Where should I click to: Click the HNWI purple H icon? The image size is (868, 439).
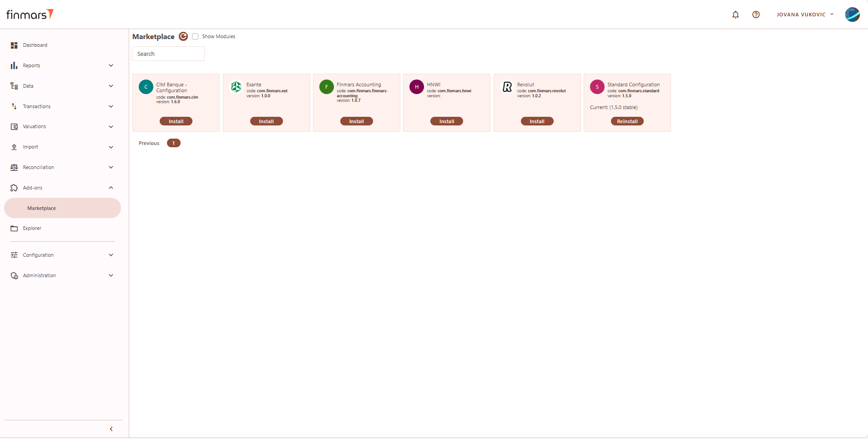coord(417,87)
